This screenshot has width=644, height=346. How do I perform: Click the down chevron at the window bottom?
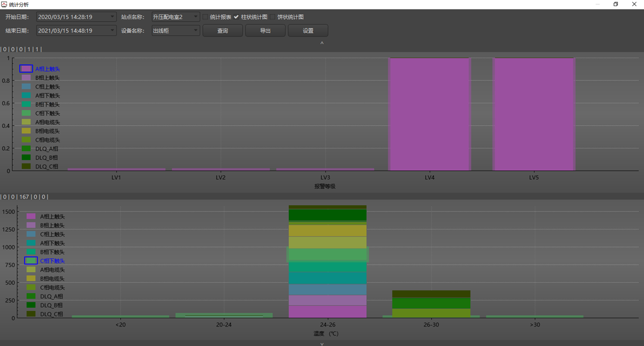pos(322,344)
